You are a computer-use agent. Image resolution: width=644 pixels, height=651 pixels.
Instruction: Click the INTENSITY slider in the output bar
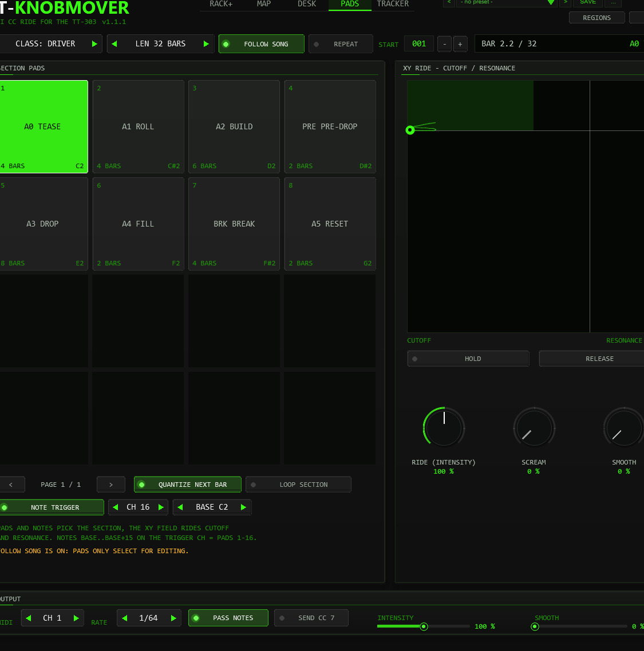point(424,626)
